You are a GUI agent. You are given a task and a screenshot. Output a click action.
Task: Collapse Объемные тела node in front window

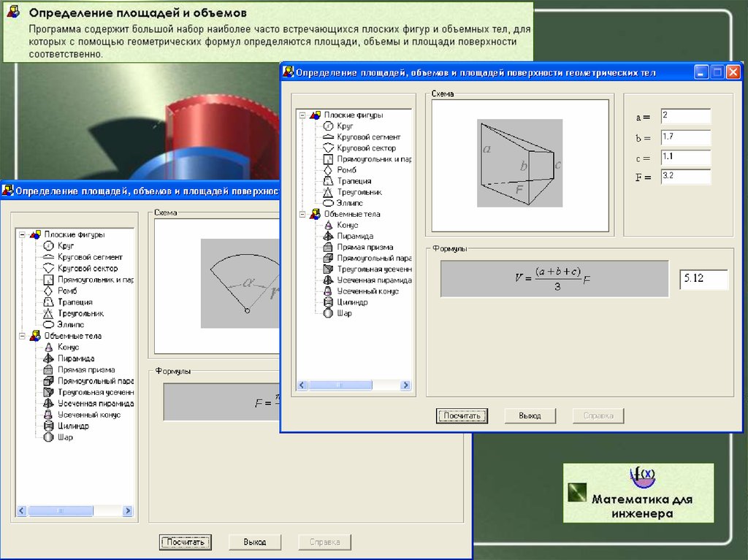coord(301,215)
